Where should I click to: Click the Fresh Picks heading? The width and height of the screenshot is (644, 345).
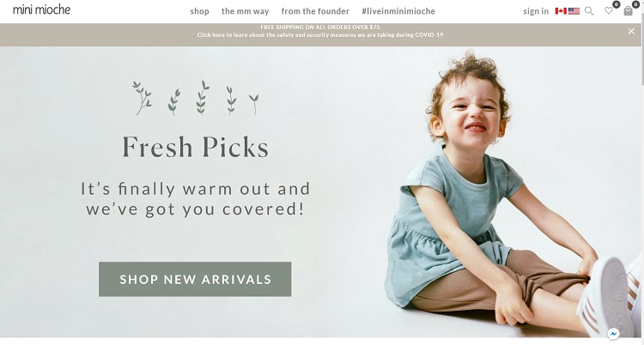(196, 147)
